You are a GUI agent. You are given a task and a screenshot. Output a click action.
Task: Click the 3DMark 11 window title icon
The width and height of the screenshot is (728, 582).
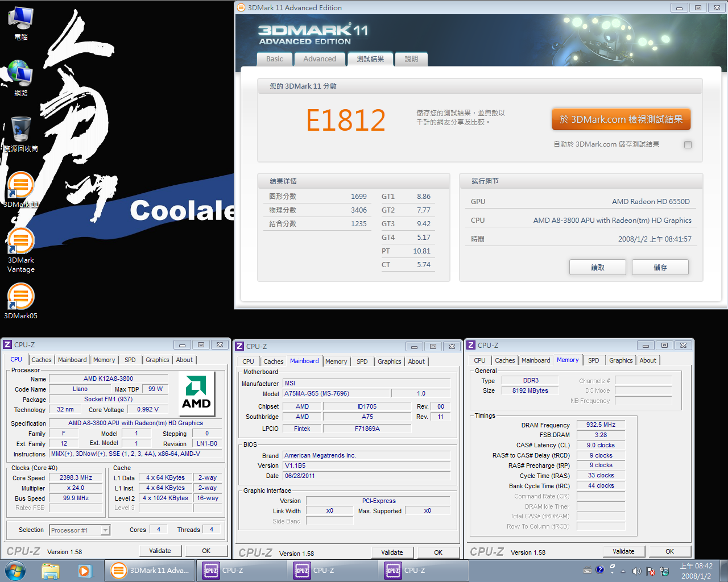pos(241,7)
